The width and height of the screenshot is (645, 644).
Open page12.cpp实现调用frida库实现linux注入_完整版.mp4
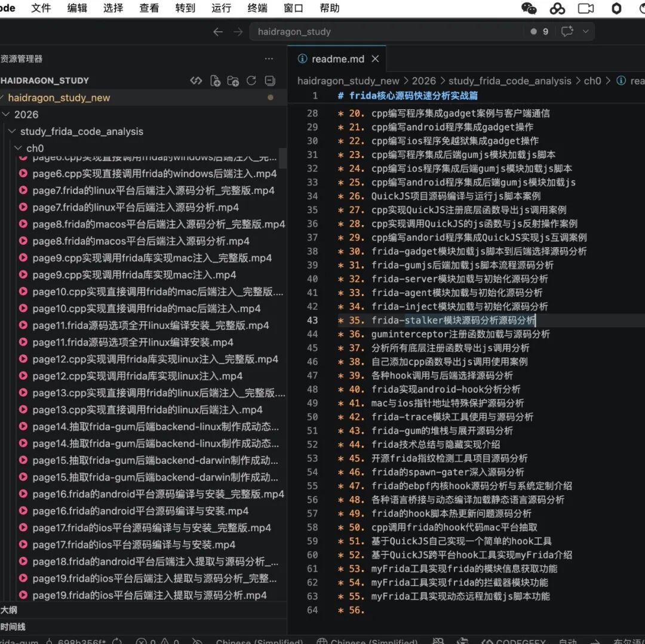155,359
